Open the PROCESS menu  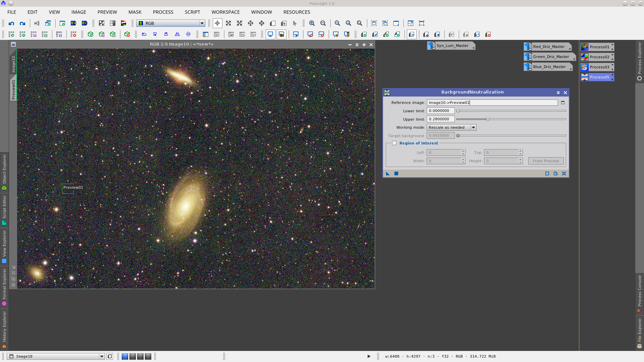point(163,12)
